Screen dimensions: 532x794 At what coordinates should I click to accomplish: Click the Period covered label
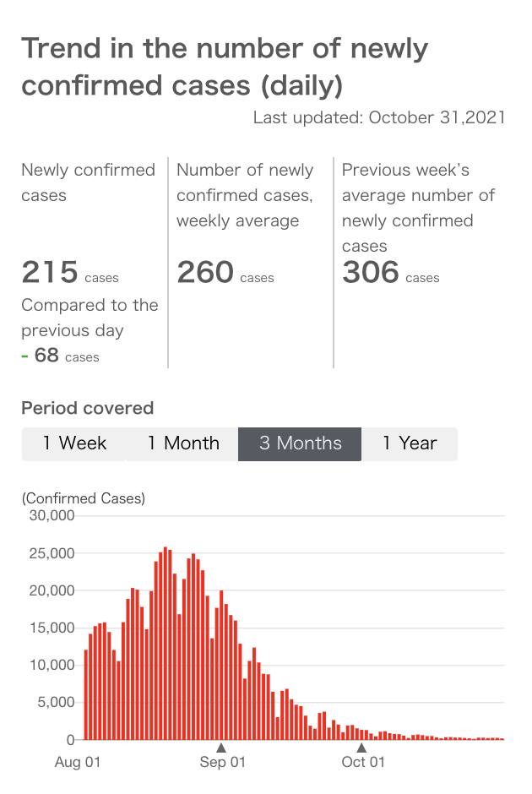[x=87, y=408]
